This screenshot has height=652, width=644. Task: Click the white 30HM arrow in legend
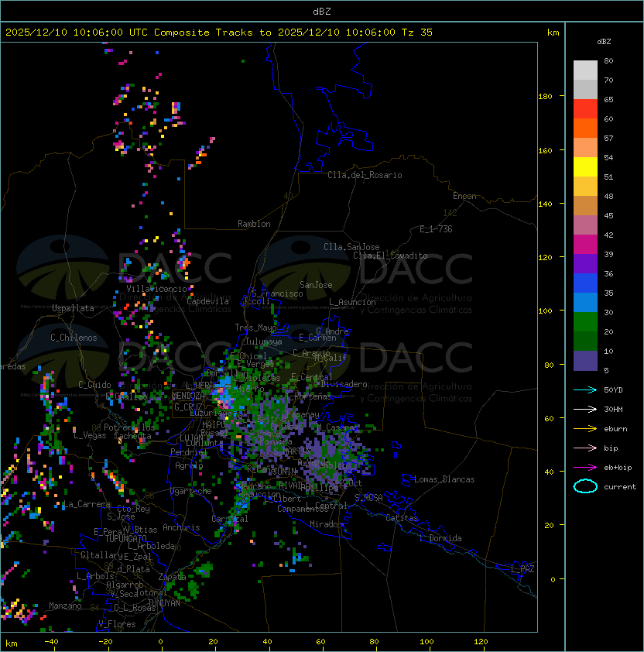[585, 409]
